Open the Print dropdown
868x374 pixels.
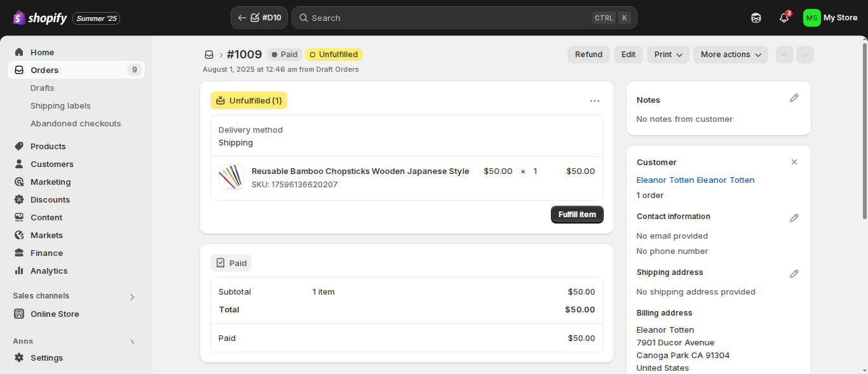pyautogui.click(x=668, y=55)
